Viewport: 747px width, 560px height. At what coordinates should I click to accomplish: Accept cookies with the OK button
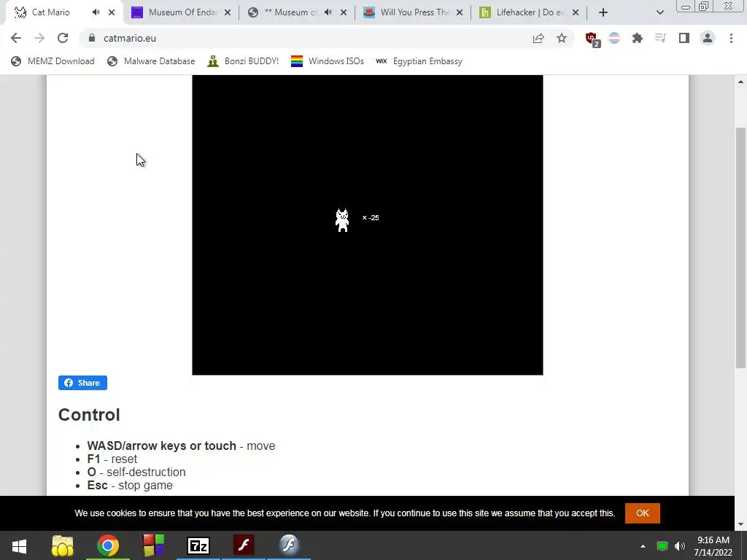[642, 513]
